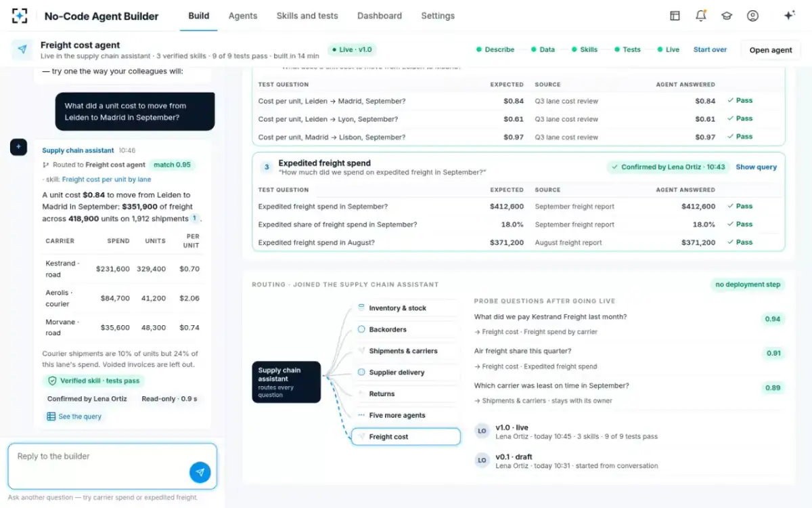The image size is (812, 508).
Task: Open the Dashboard tab
Action: click(380, 16)
